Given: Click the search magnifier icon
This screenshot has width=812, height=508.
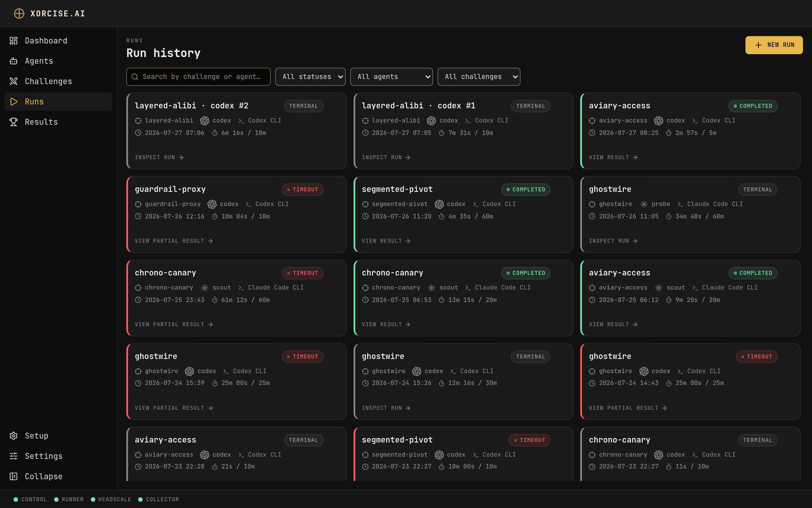Looking at the screenshot, I should (135, 76).
